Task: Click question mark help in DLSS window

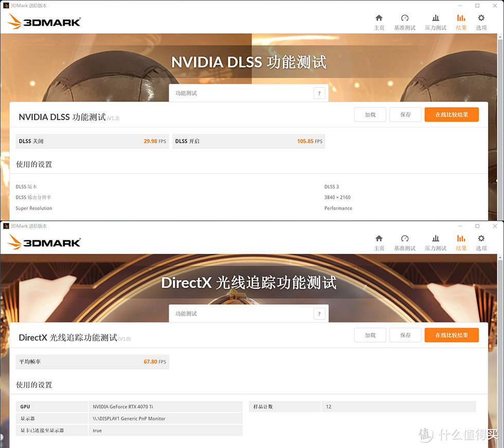Action: tap(319, 93)
